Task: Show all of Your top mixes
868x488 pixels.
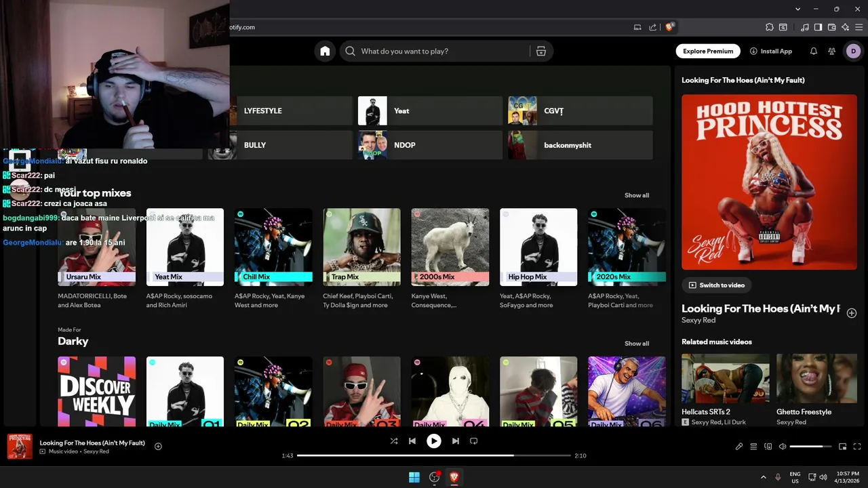Action: pyautogui.click(x=637, y=195)
